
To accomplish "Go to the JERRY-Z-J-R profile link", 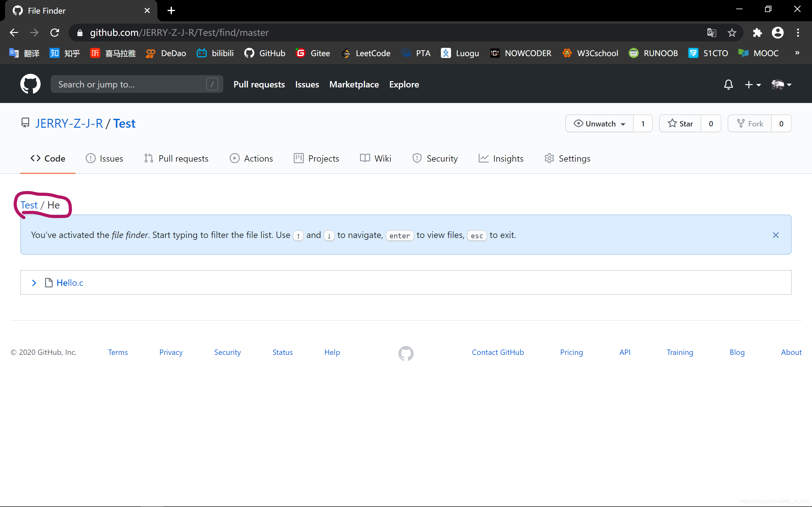I will [69, 124].
